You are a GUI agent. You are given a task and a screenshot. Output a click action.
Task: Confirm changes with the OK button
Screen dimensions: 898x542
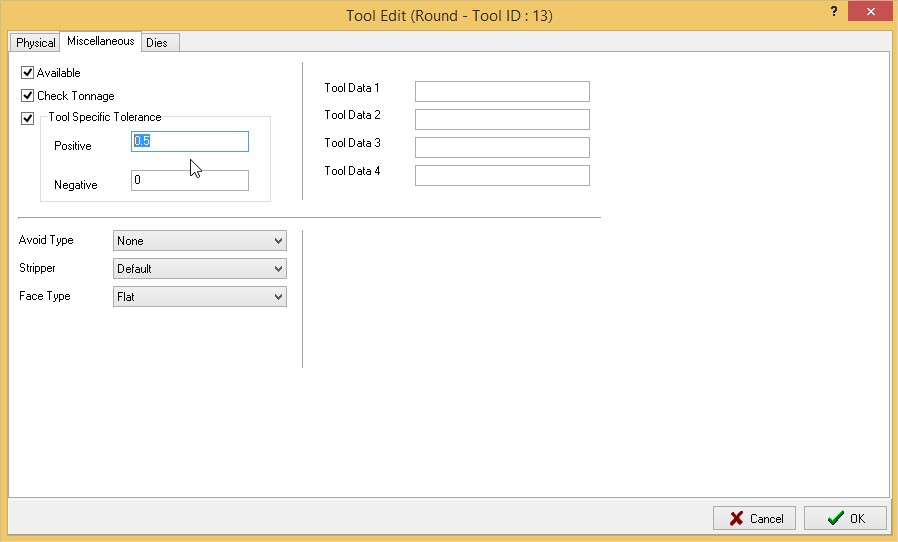845,518
